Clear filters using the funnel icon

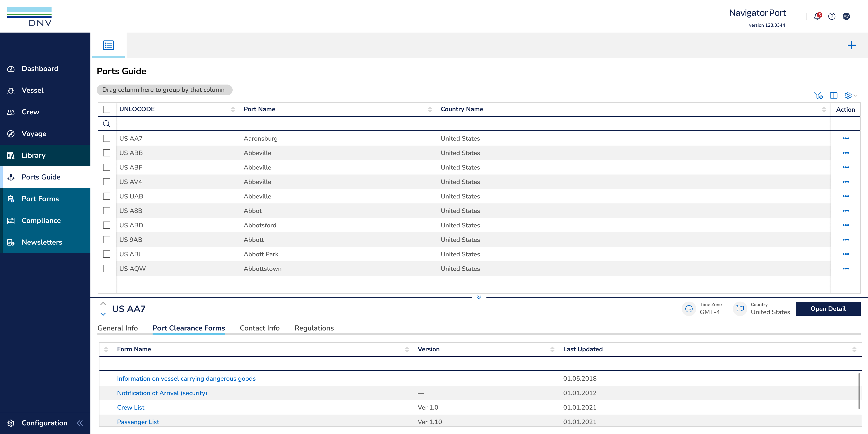[818, 95]
